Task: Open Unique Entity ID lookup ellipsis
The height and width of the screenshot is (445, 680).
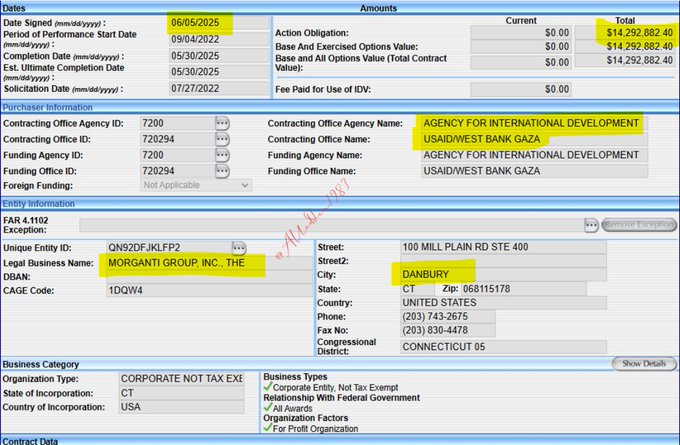Action: (239, 247)
